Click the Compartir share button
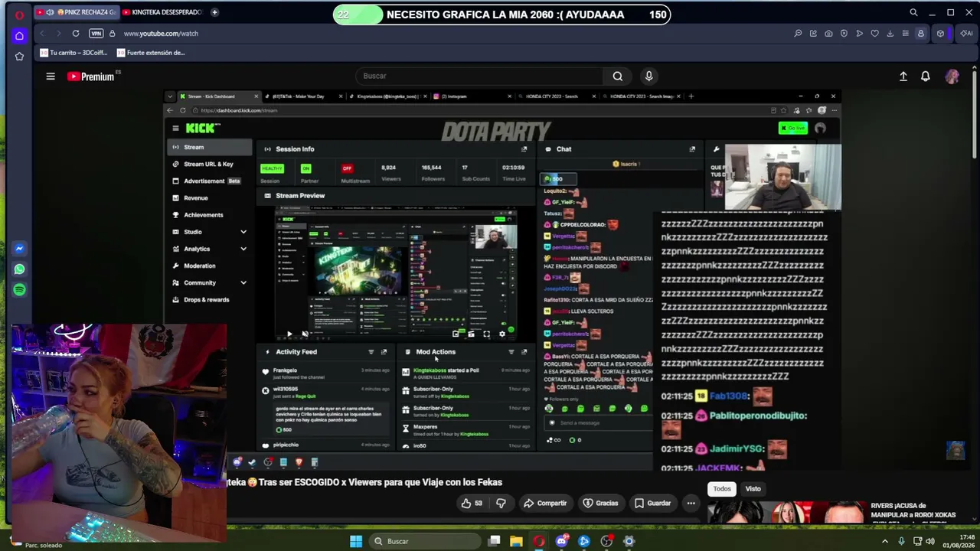This screenshot has height=551, width=980. [545, 504]
